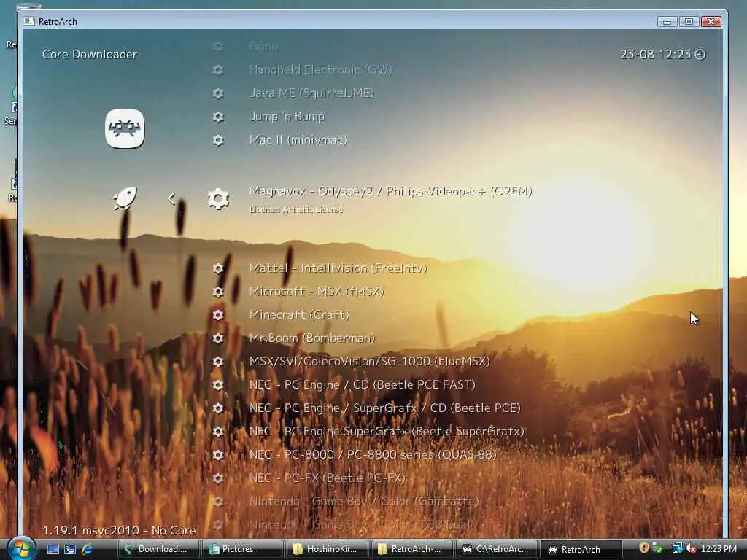747x560 pixels.
Task: Click the 23-08 12:23 clock display
Action: tap(662, 54)
